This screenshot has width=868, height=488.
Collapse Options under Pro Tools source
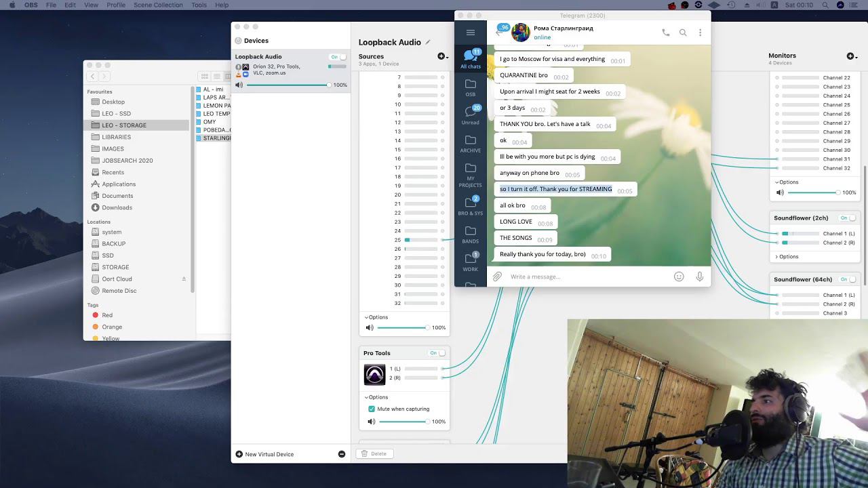click(376, 397)
